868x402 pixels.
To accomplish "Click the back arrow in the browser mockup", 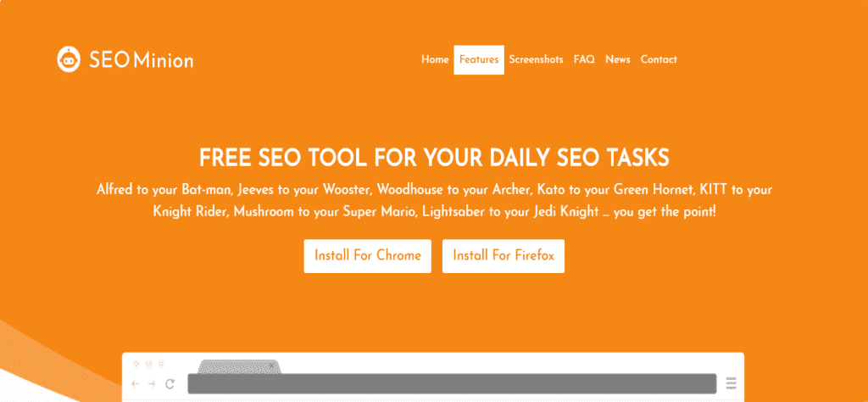I will point(135,383).
